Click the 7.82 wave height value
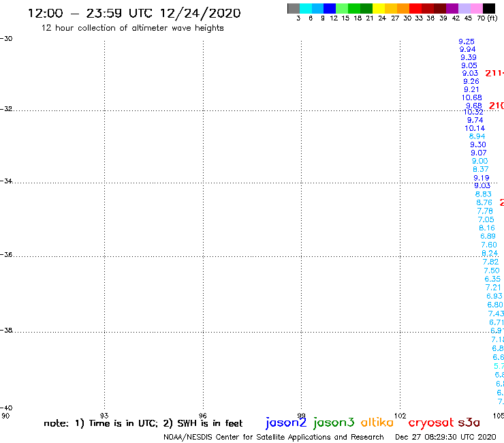Image resolution: width=504 pixels, height=443 pixels. tap(491, 262)
